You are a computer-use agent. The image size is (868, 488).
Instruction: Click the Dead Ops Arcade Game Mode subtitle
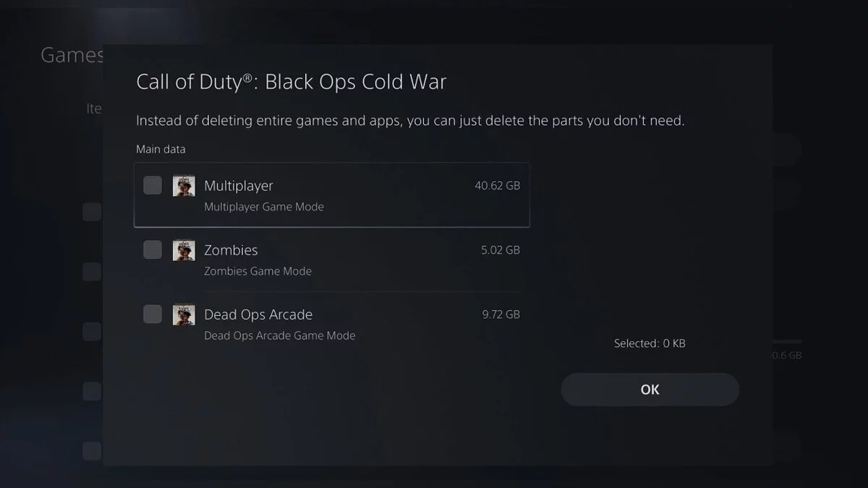(x=280, y=335)
